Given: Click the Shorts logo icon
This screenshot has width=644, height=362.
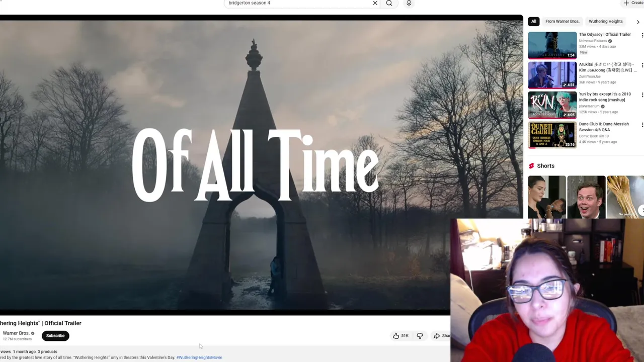Looking at the screenshot, I should click(531, 166).
